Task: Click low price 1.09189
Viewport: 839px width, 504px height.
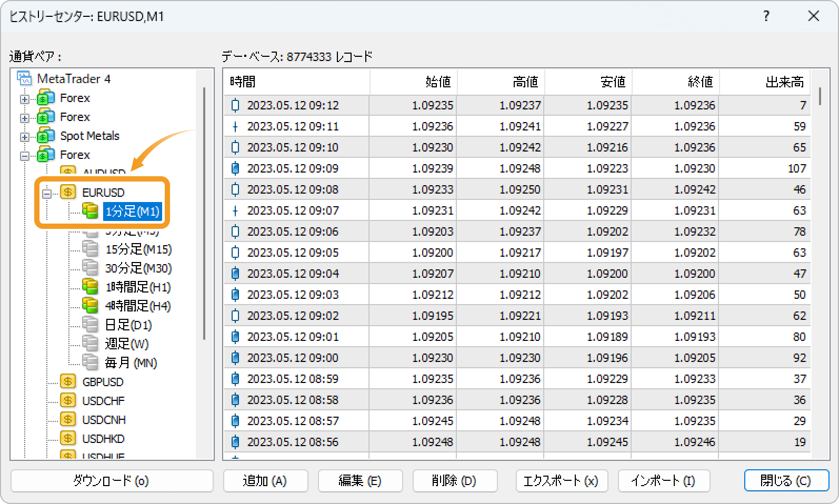Action: tap(607, 337)
